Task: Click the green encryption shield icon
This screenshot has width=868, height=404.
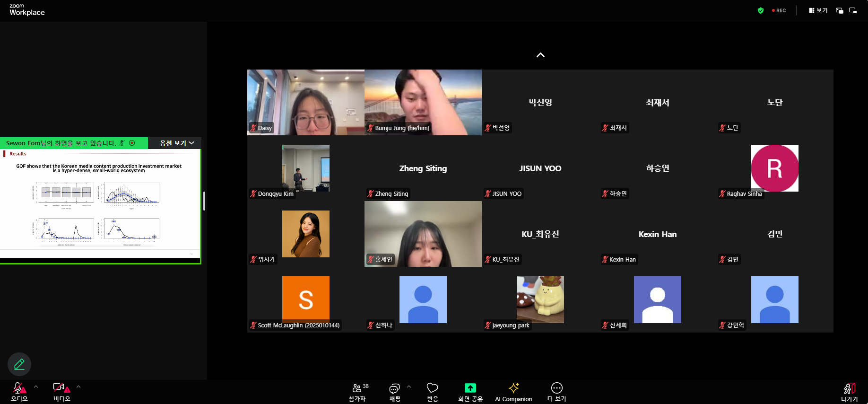Action: click(761, 10)
